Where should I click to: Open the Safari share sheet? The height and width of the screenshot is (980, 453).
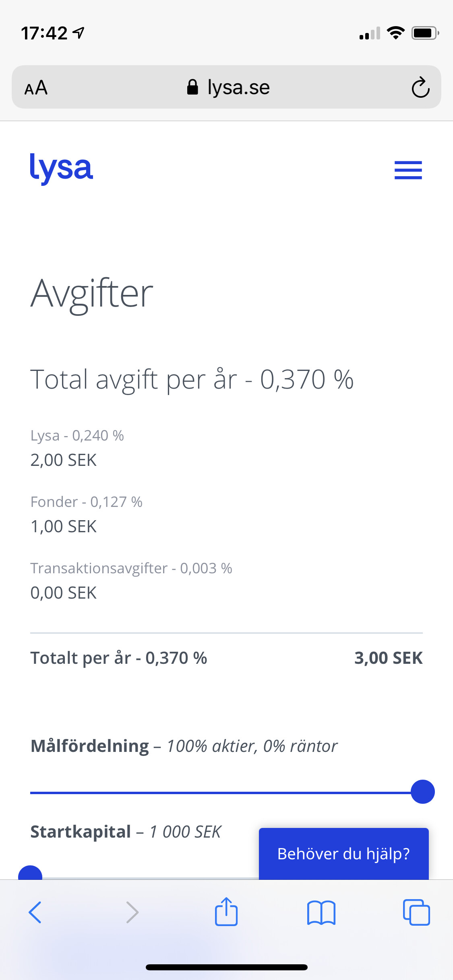pyautogui.click(x=226, y=912)
